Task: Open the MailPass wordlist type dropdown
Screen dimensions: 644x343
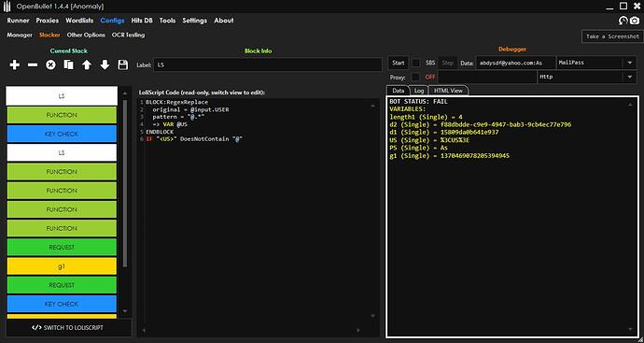Action: pos(629,63)
